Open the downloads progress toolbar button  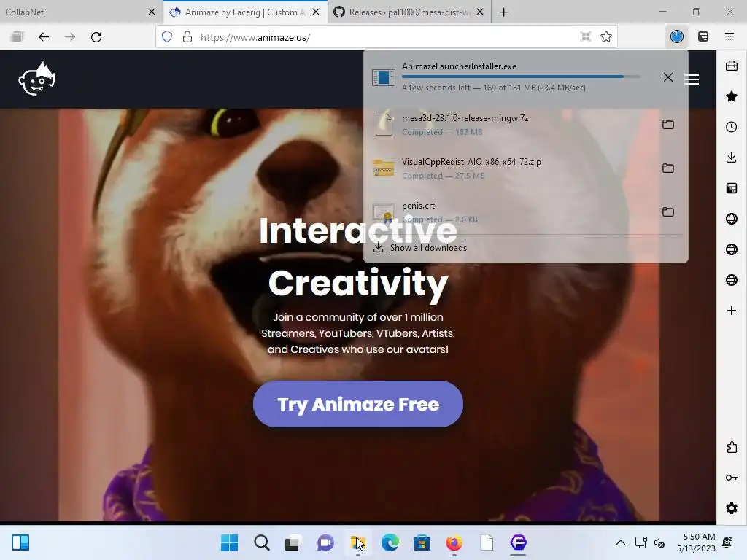click(676, 36)
